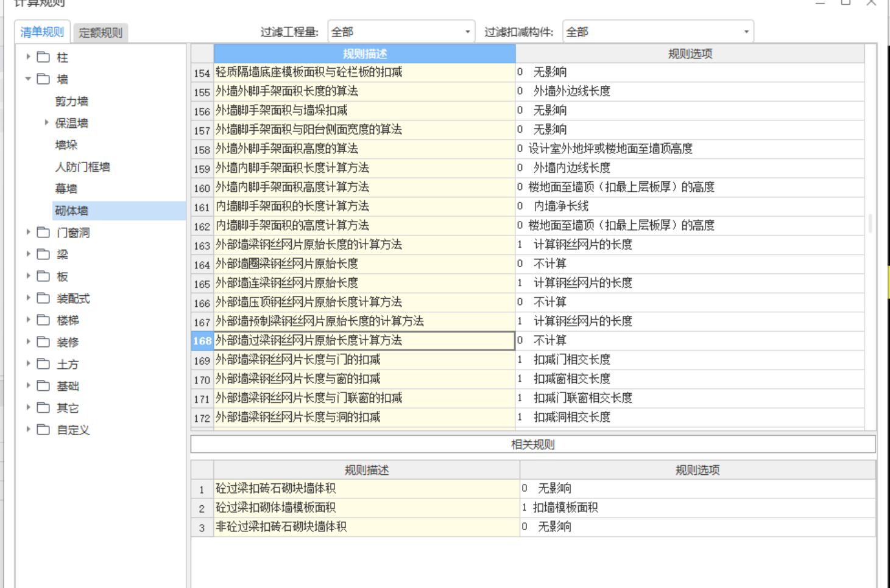Expand the 板 tree node
890x588 pixels.
[28, 276]
